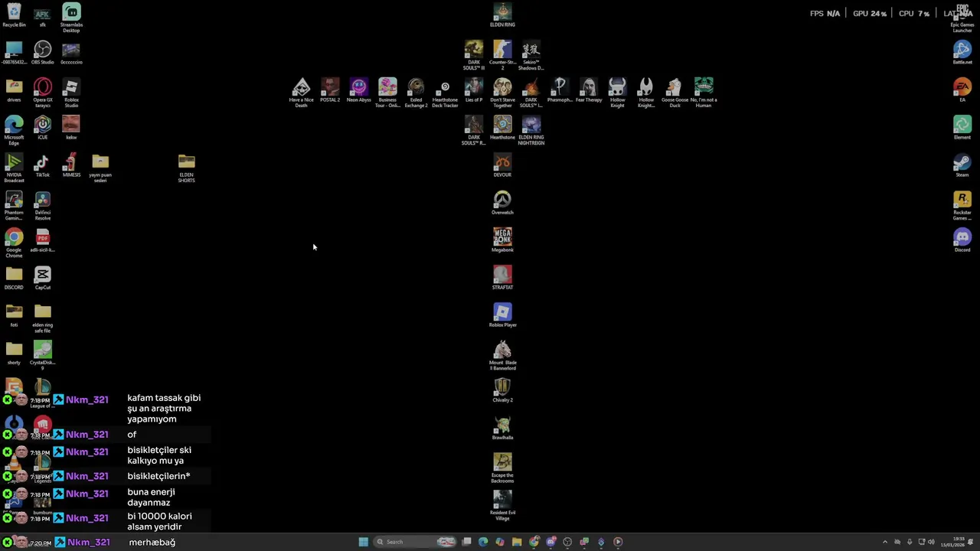Open the Fear Therapy shortcut
The height and width of the screenshot is (551, 980).
point(589,90)
